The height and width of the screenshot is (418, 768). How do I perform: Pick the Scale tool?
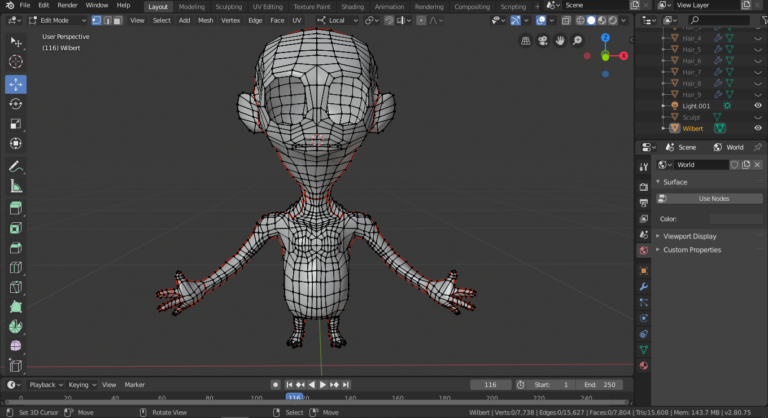point(16,125)
